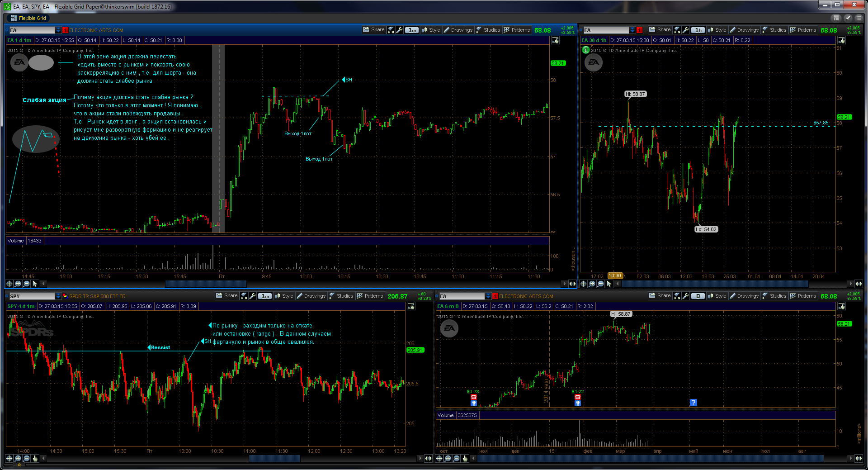
Task: Click blue question mark event on daily chart
Action: 693,403
